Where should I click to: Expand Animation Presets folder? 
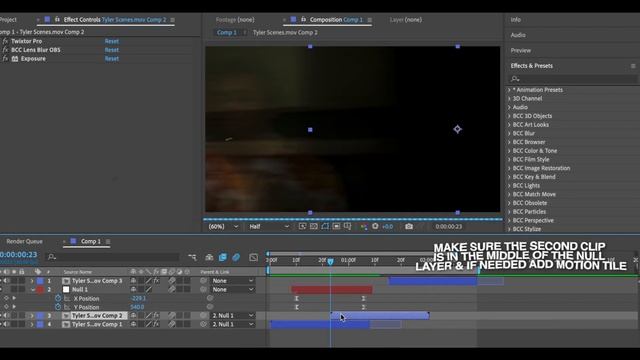509,90
